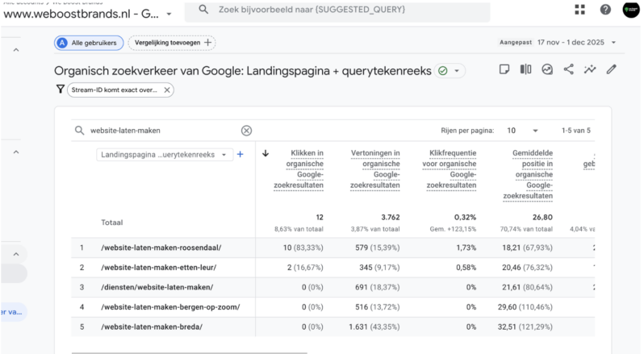
Task: Toggle the comparison columns icon
Action: [x=526, y=69]
